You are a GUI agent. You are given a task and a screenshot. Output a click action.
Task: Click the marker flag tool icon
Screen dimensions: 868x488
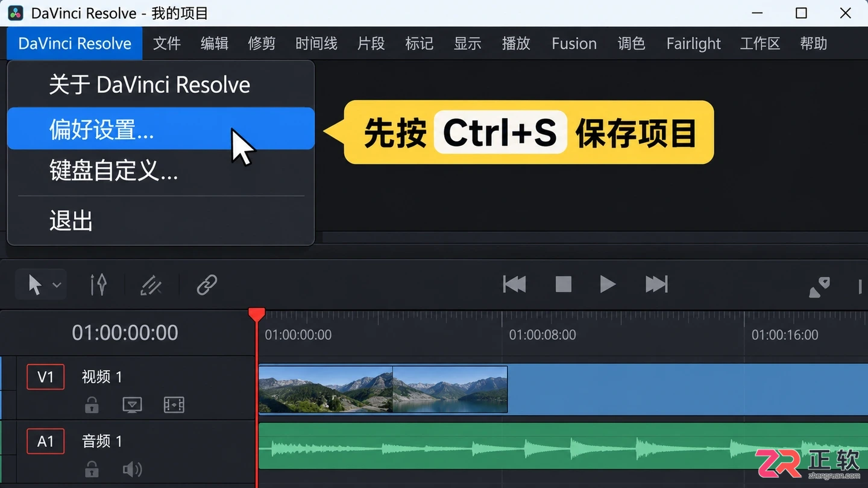pyautogui.click(x=819, y=287)
